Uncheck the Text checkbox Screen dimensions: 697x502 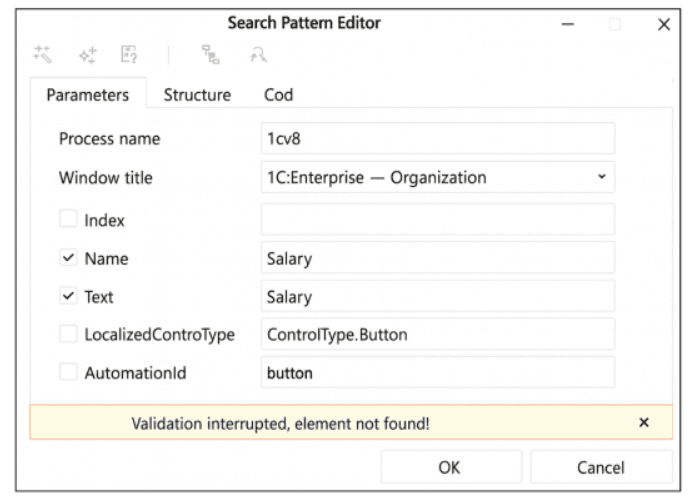67,296
